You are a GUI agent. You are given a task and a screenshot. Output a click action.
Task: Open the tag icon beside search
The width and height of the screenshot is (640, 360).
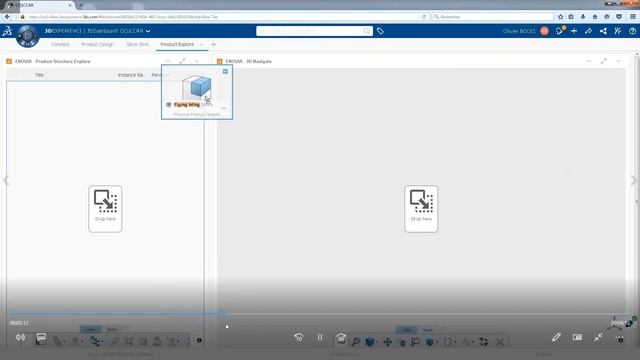(380, 31)
